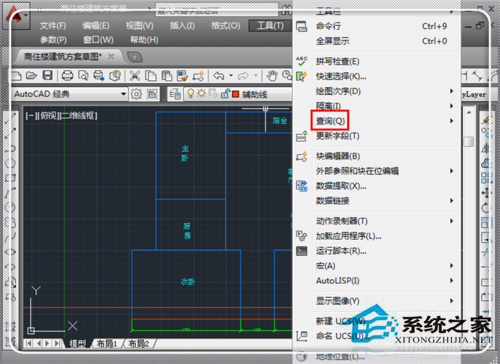
Task: Click the My Workspace icon beside the gear
Action: pos(152,94)
